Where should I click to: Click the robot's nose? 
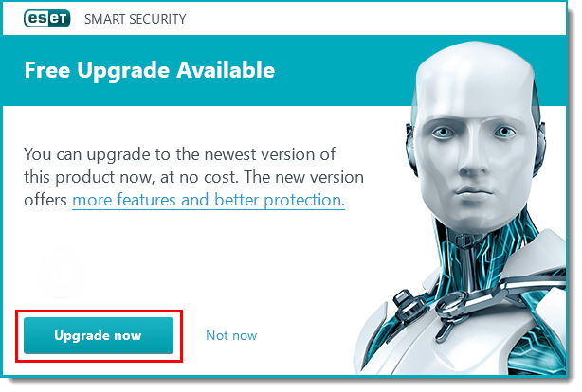coord(472,163)
